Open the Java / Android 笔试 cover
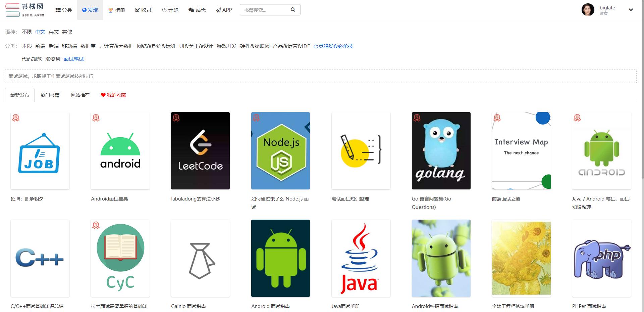644x312 pixels. (x=601, y=151)
